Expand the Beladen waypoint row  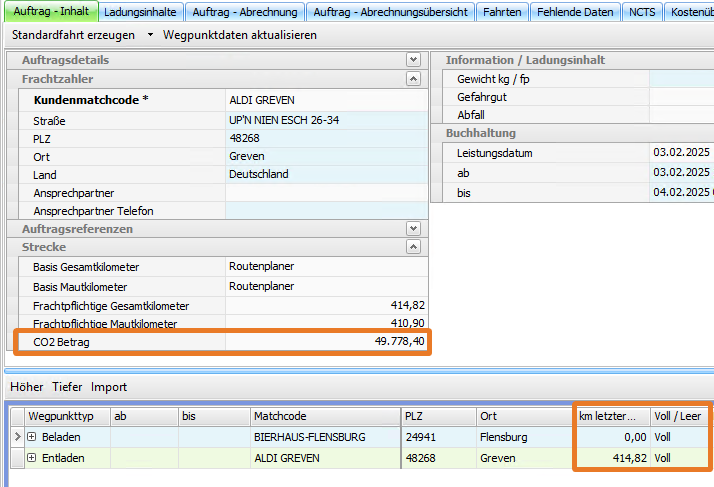pos(32,437)
